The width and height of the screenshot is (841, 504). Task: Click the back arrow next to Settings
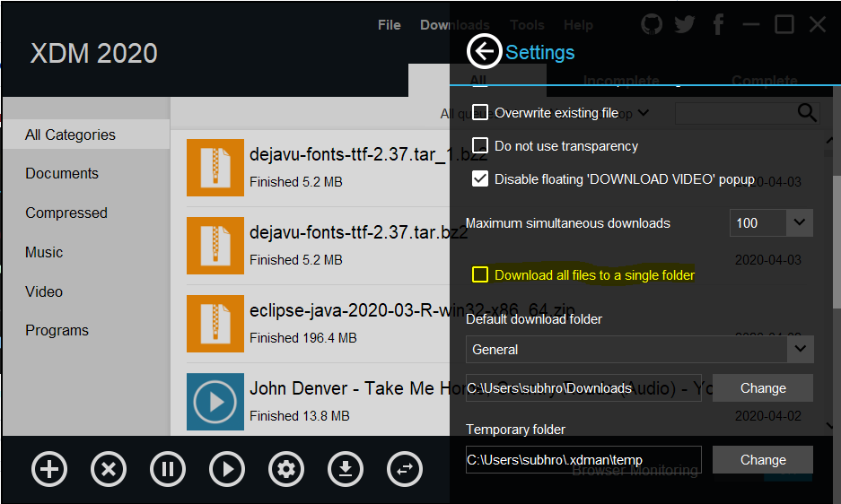click(x=484, y=51)
